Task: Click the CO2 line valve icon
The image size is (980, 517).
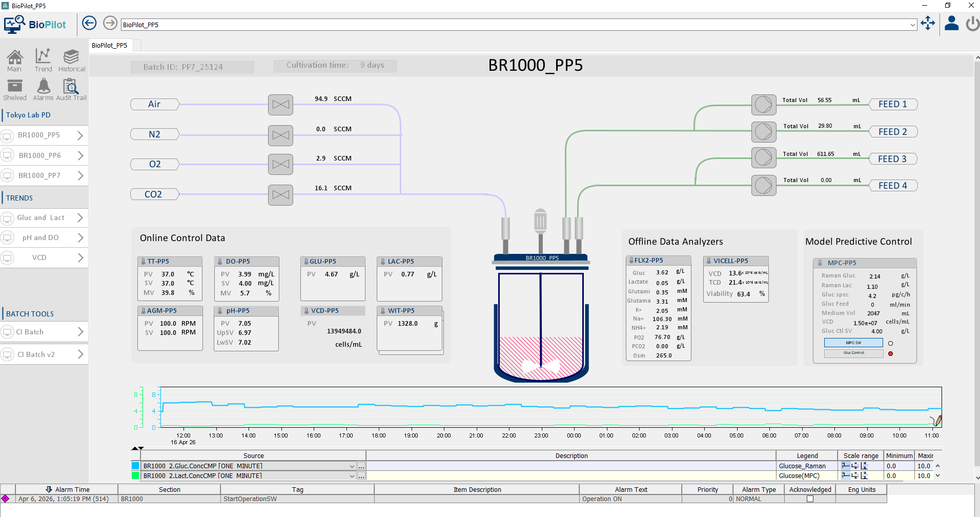Action: pyautogui.click(x=280, y=195)
